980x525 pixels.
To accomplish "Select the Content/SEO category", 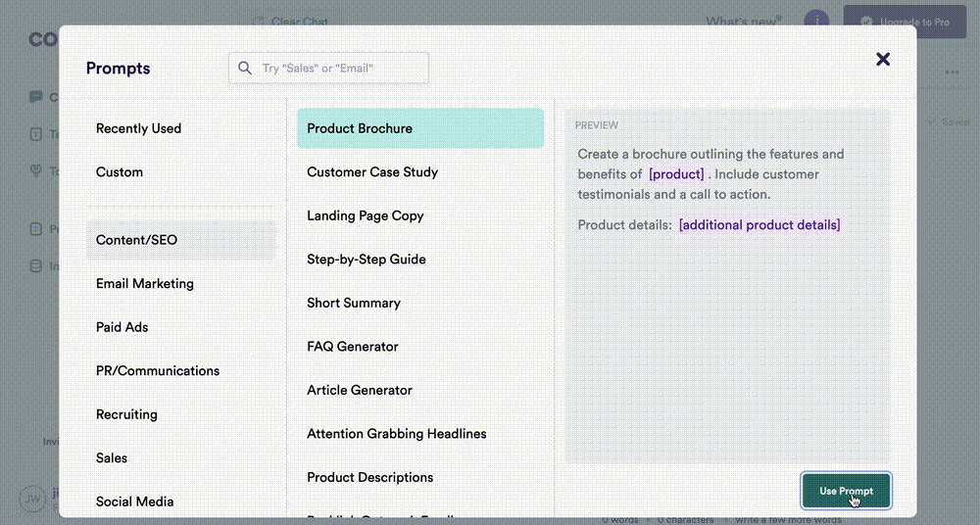I will (180, 240).
